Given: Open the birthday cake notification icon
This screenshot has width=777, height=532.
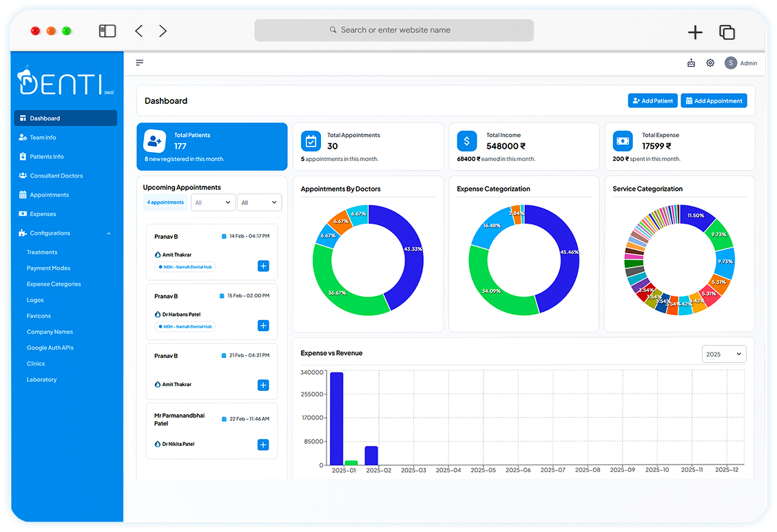Looking at the screenshot, I should point(691,63).
